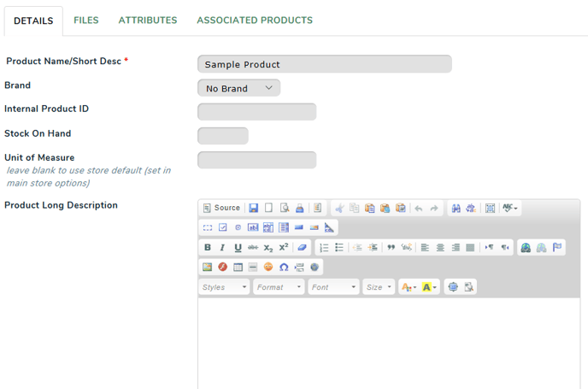
Task: Click the Paste clipboard icon
Action: coord(370,208)
